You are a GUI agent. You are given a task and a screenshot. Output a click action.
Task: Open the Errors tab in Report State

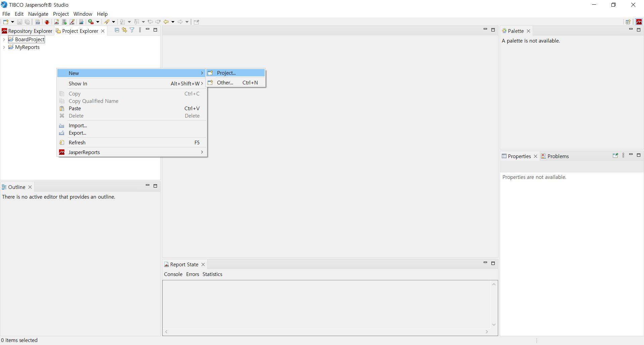pyautogui.click(x=193, y=274)
